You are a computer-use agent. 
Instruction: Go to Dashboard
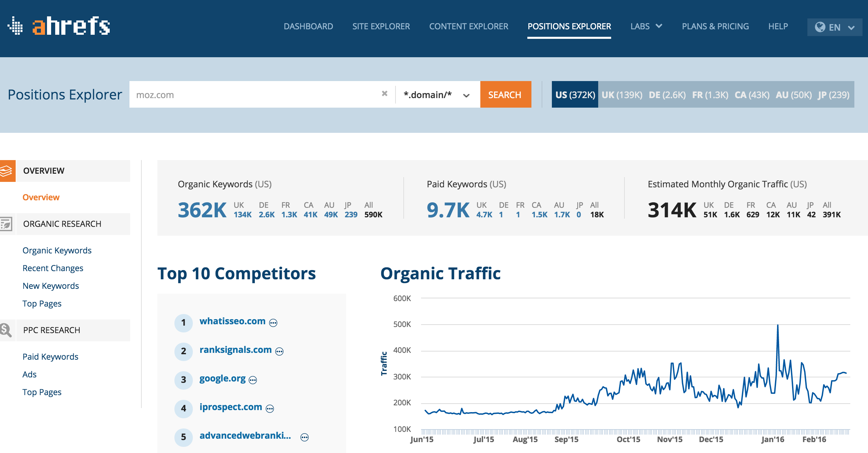pyautogui.click(x=308, y=26)
